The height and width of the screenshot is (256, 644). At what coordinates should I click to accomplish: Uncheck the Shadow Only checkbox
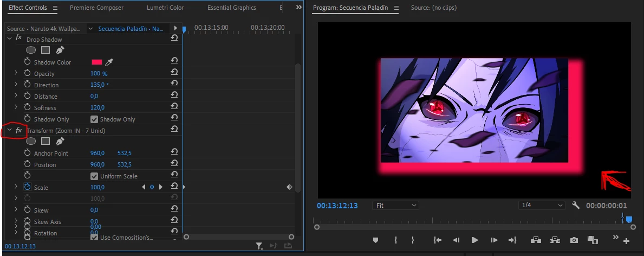click(x=94, y=119)
